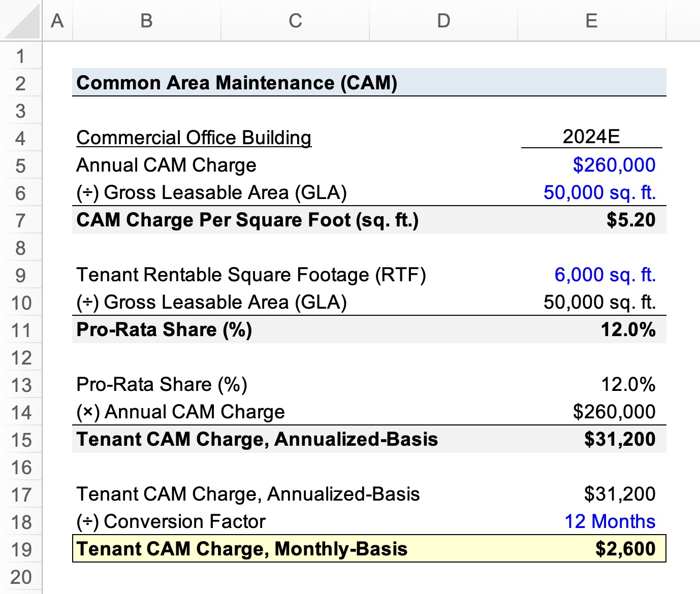Select row 2 header
The height and width of the screenshot is (594, 700).
tap(21, 83)
